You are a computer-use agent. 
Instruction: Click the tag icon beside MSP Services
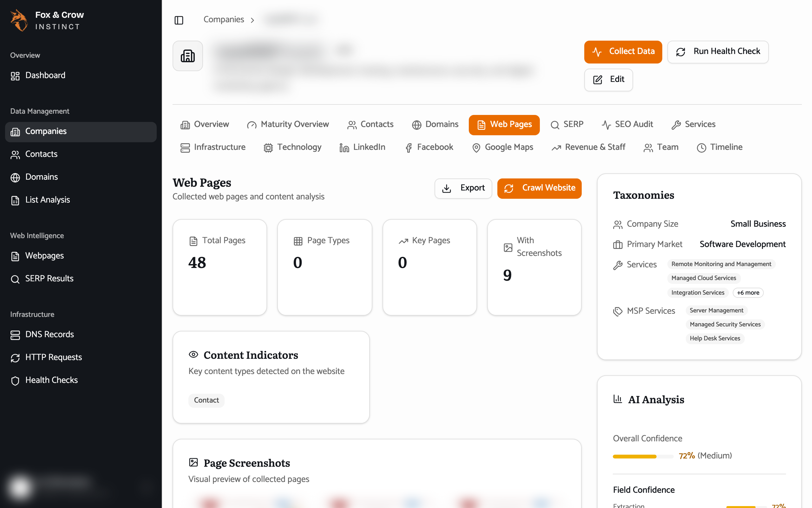pos(618,311)
